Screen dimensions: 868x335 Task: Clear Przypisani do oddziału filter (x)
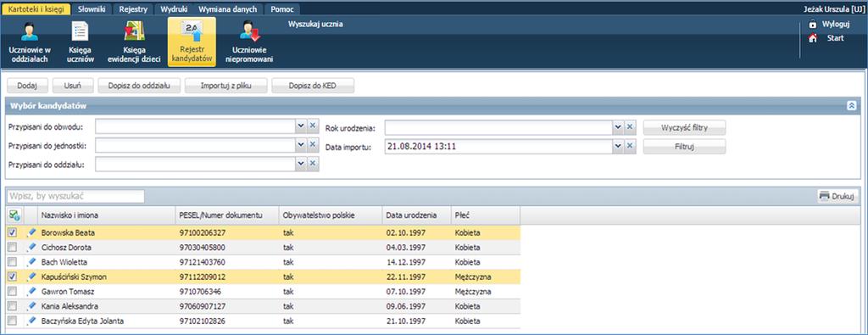click(313, 164)
